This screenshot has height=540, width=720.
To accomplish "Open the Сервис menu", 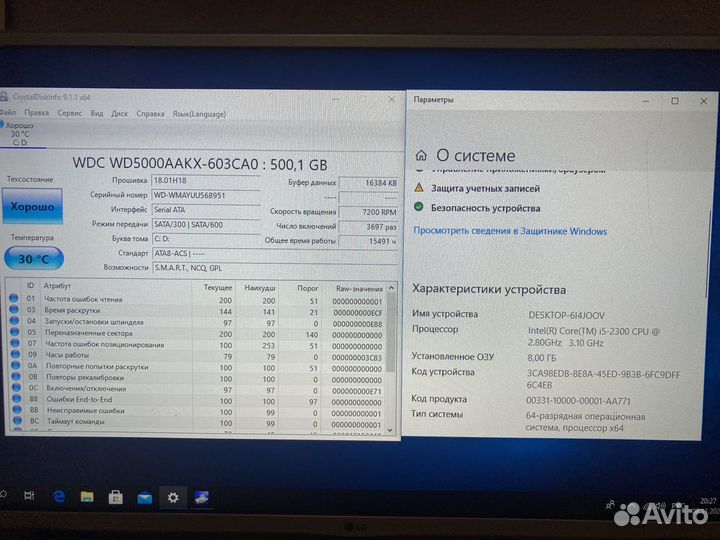I will (69, 113).
